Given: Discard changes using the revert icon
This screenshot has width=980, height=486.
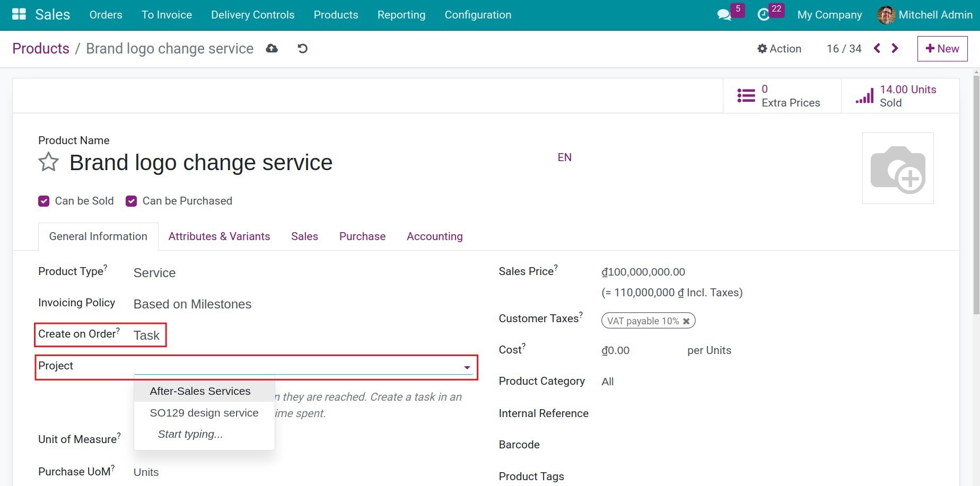Looking at the screenshot, I should [302, 48].
